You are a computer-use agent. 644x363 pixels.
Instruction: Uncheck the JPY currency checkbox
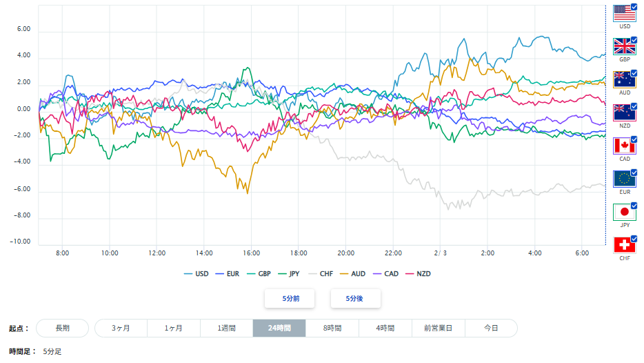(634, 206)
